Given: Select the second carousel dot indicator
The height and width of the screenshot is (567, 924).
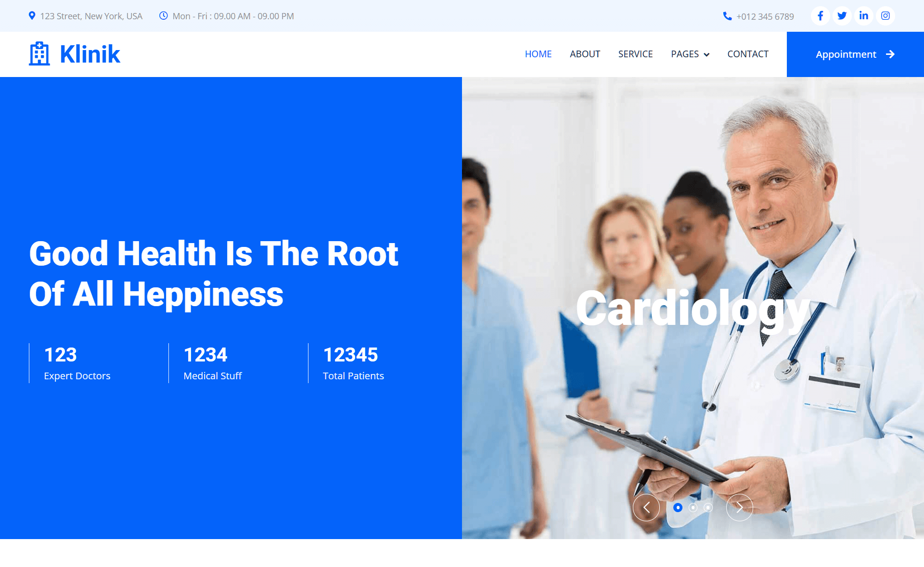Looking at the screenshot, I should pos(693,507).
